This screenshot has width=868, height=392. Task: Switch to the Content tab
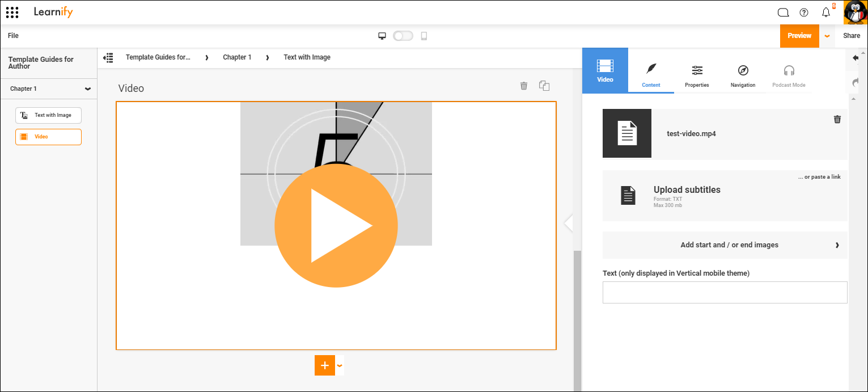click(651, 75)
